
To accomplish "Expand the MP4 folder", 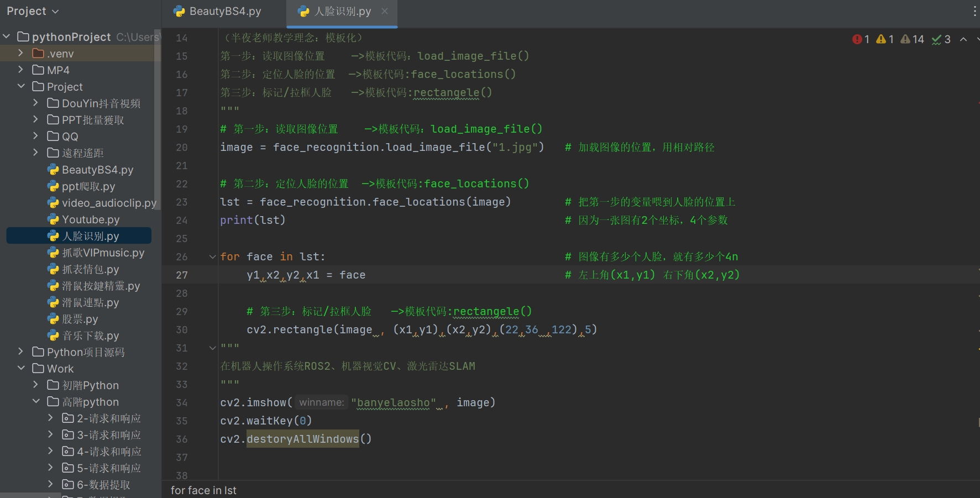I will pyautogui.click(x=21, y=70).
